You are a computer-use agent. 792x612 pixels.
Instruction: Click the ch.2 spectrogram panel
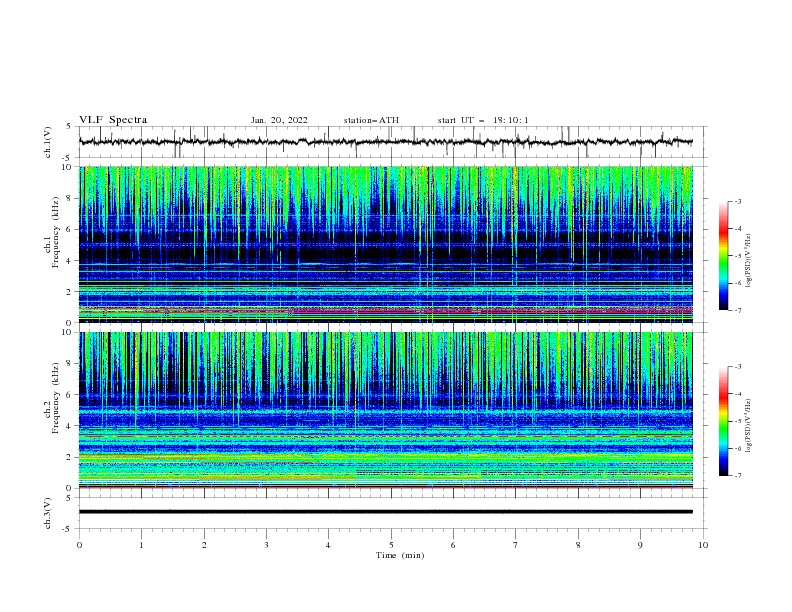386,410
